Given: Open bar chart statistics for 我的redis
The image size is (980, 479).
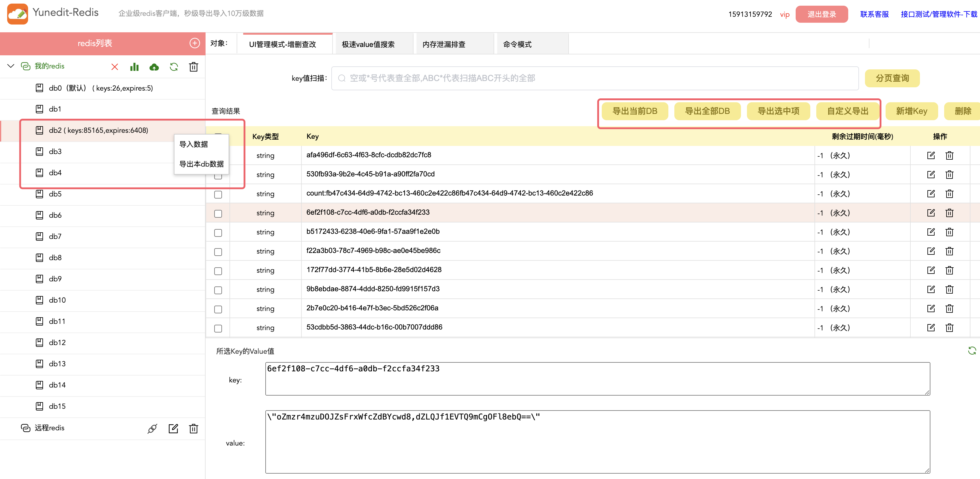Looking at the screenshot, I should [x=134, y=67].
